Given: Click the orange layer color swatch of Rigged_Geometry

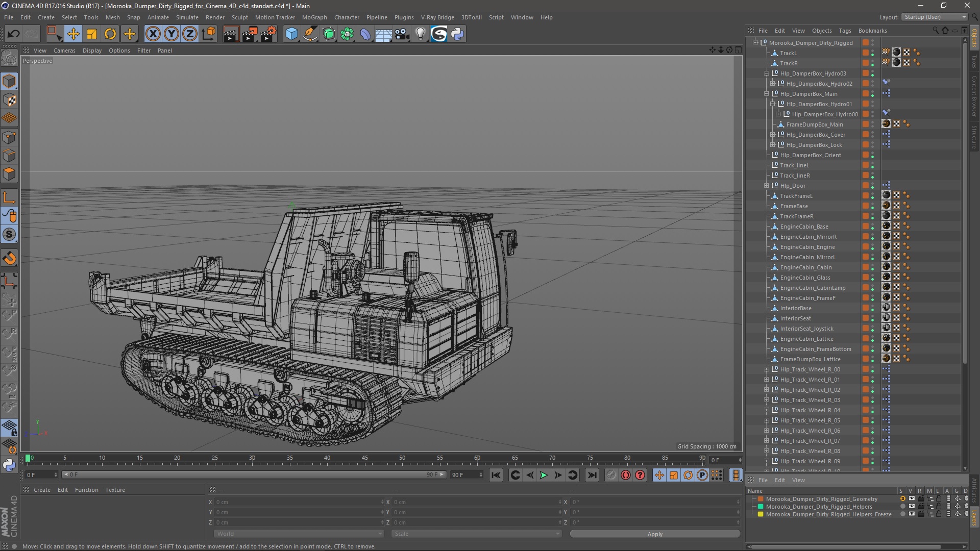Looking at the screenshot, I should coord(761,499).
